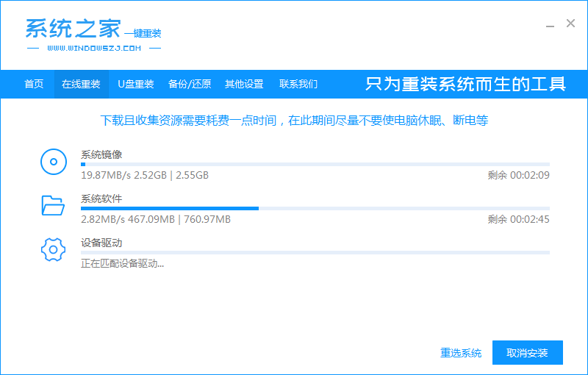Click the 系统镜像 download progress bar
This screenshot has height=375, width=588.
[x=315, y=164]
